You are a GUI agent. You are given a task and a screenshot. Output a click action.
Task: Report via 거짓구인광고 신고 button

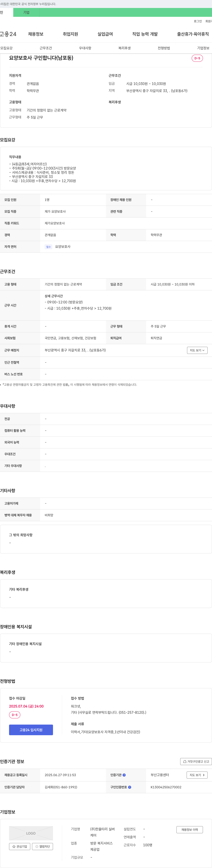pyautogui.click(x=196, y=762)
